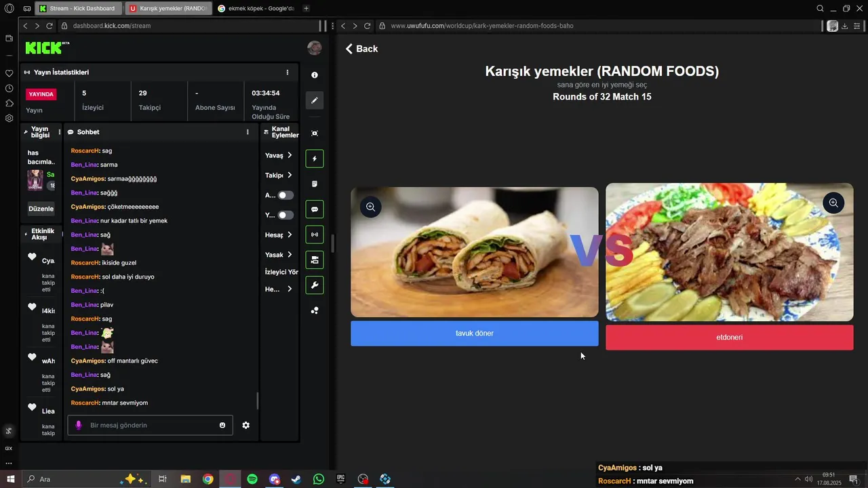This screenshot has width=868, height=488.
Task: Click the Düzenle button
Action: coord(41,209)
